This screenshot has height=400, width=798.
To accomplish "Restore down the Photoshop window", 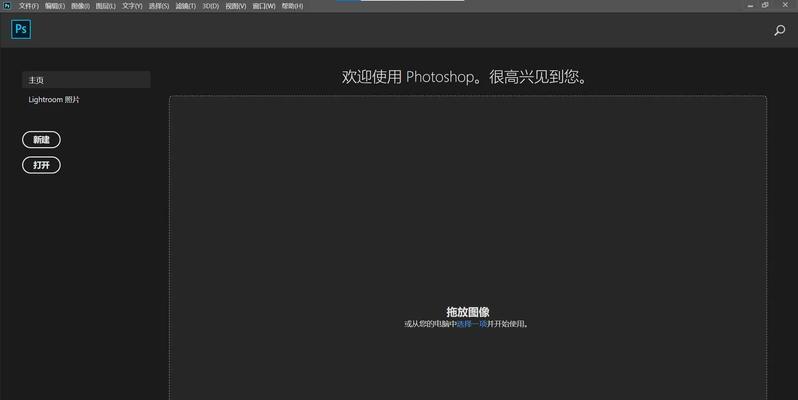I will (x=765, y=5).
